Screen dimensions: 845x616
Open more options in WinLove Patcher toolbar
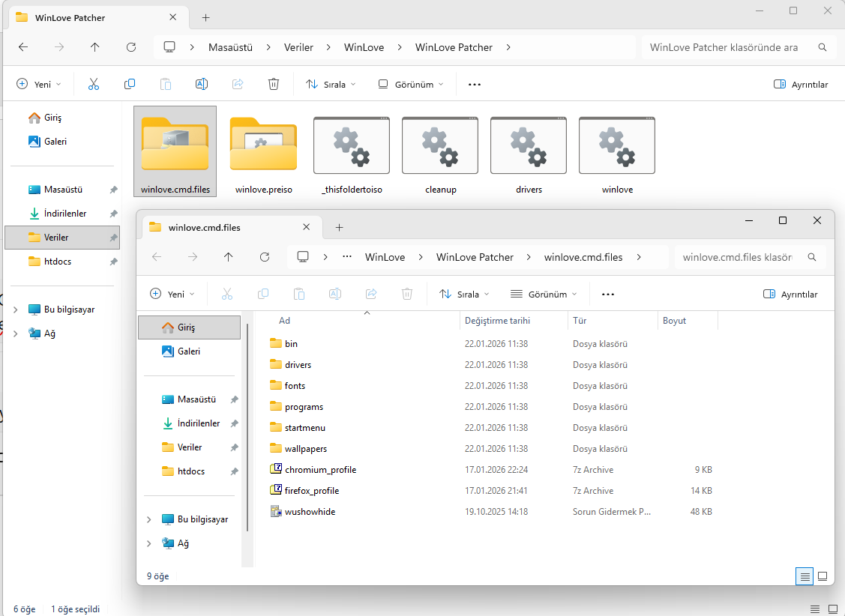[x=474, y=85]
